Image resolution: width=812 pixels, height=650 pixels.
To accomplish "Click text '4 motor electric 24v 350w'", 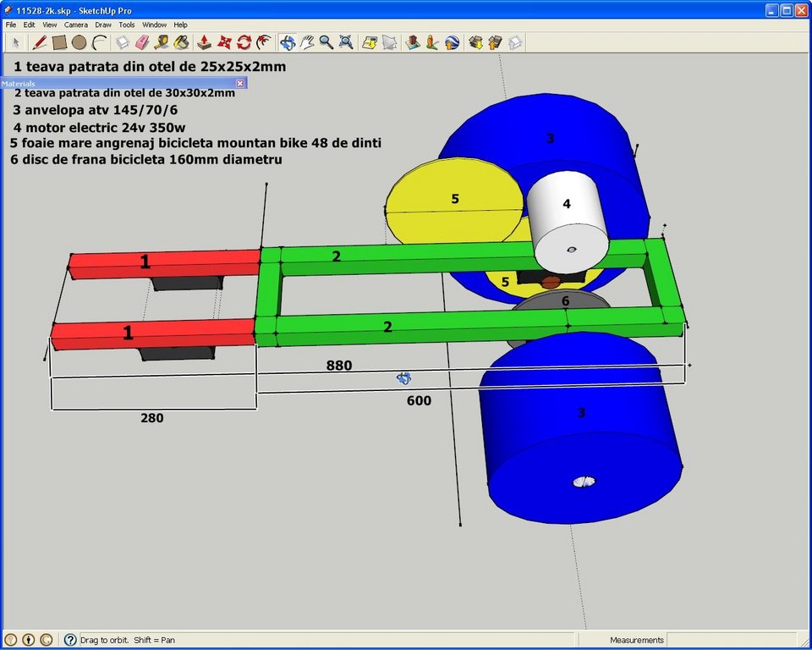I will click(99, 128).
